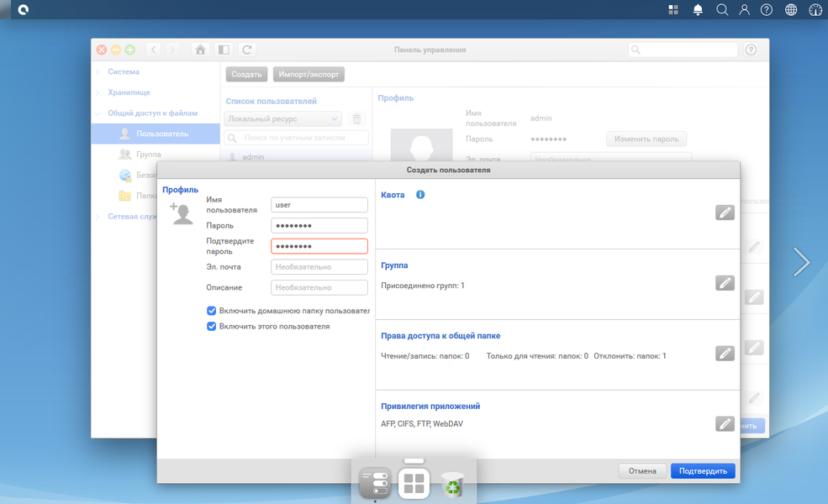Click the add-user avatar icon in Профиль

182,213
